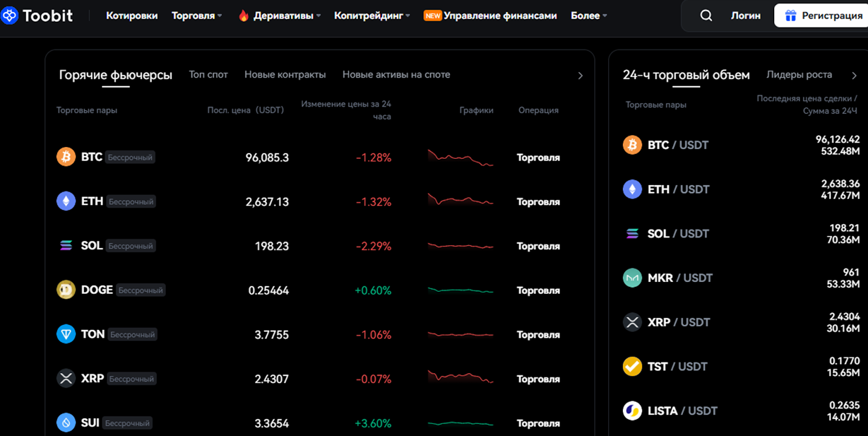868x436 pixels.
Task: Switch to the Топ спот tab
Action: pyautogui.click(x=208, y=75)
